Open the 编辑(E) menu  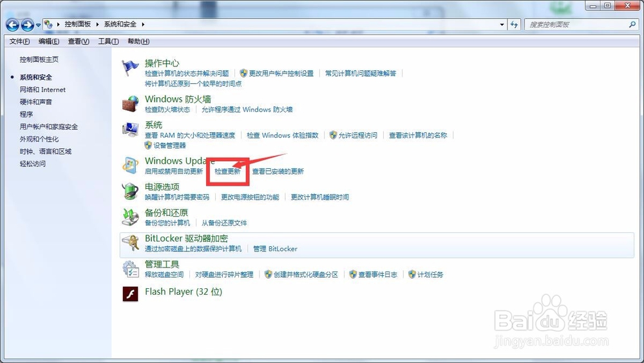point(49,41)
